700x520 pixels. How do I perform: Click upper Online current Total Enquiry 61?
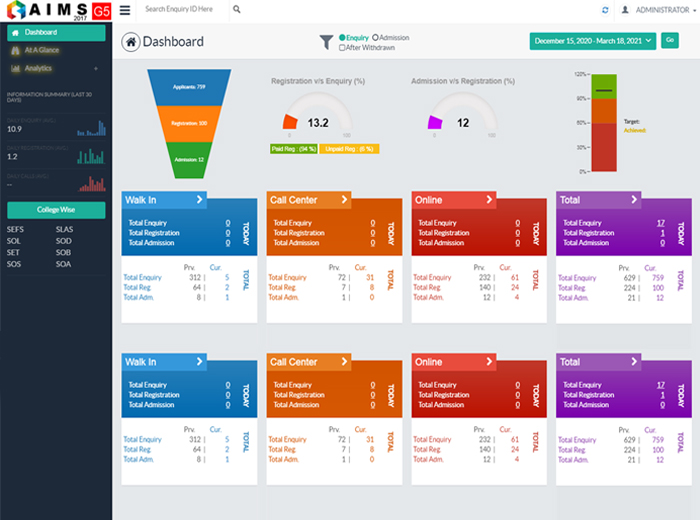click(515, 278)
